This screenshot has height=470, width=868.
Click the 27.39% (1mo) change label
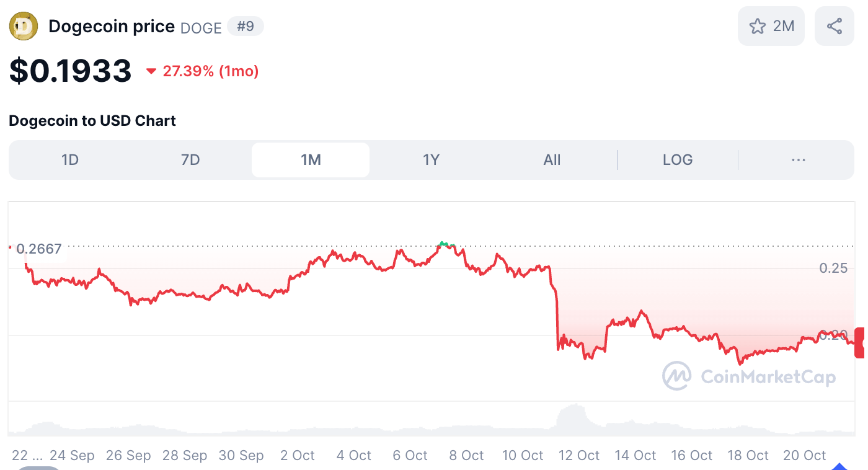pos(211,71)
